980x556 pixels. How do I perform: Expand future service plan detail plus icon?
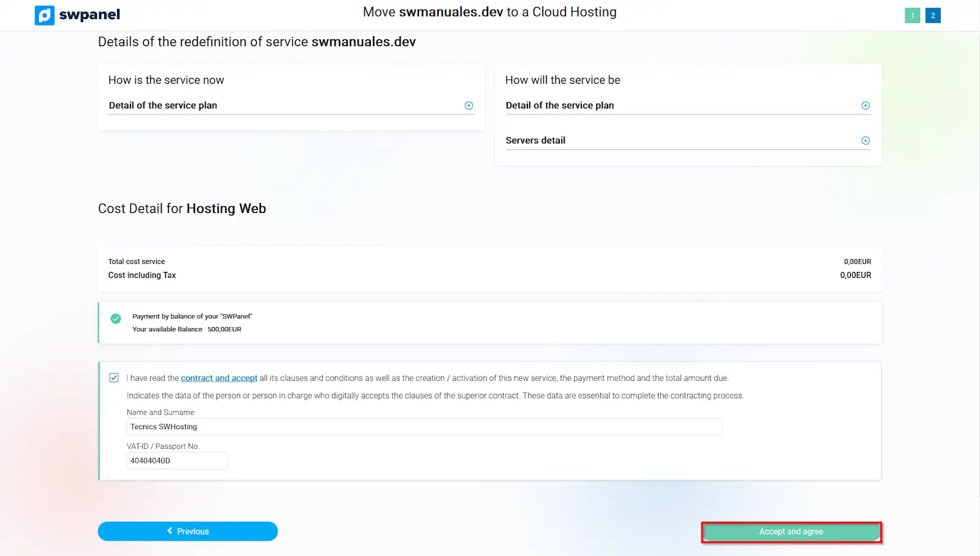click(x=865, y=105)
